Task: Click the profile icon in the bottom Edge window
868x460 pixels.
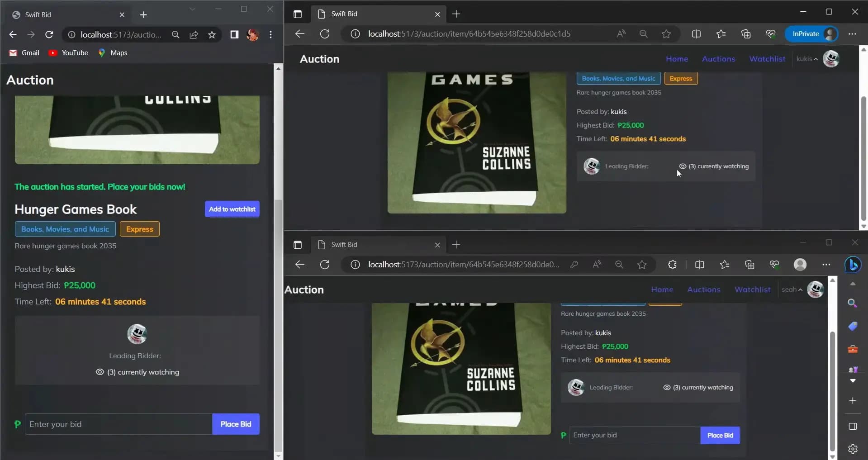Action: (800, 265)
